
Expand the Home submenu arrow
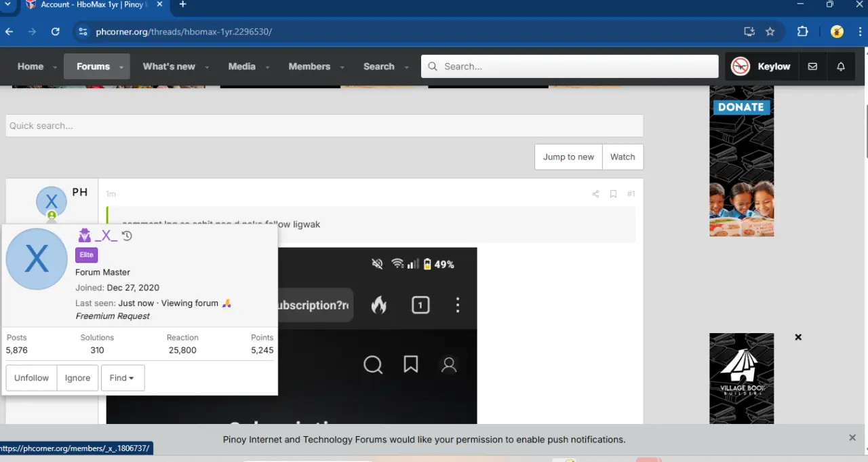coord(54,67)
